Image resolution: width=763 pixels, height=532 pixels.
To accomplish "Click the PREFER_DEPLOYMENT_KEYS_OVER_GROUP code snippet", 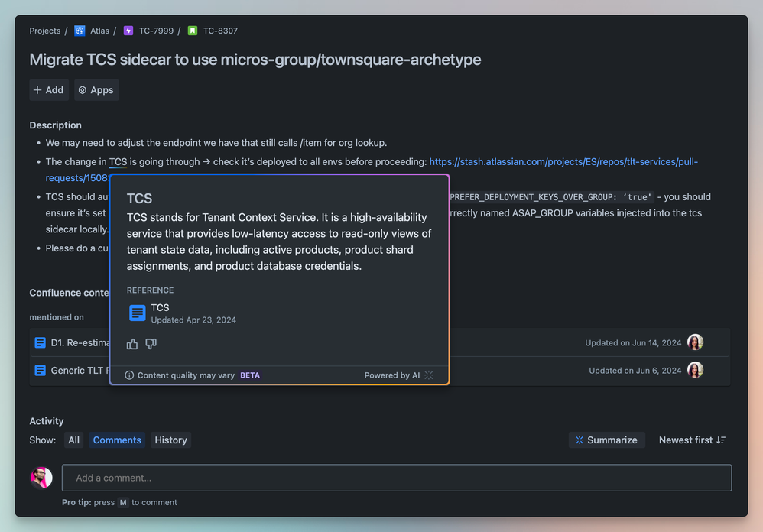I will click(x=550, y=197).
